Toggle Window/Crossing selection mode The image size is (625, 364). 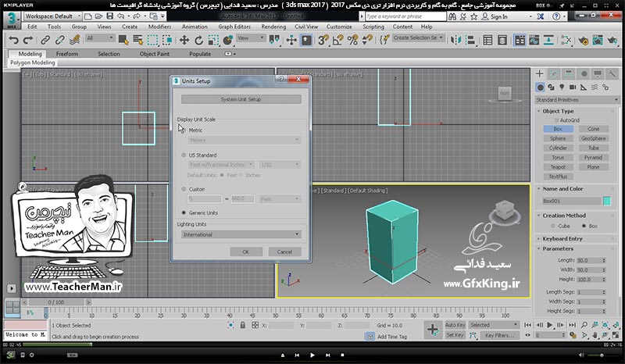(167, 40)
